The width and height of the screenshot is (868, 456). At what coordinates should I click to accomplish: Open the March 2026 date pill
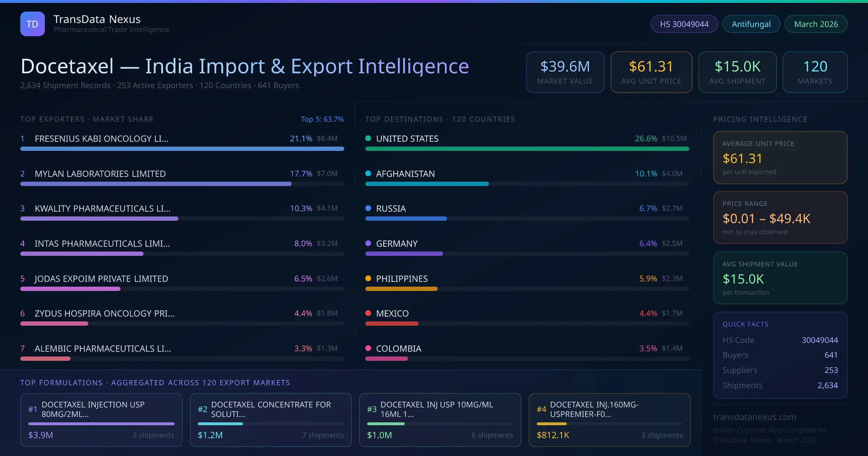(816, 24)
